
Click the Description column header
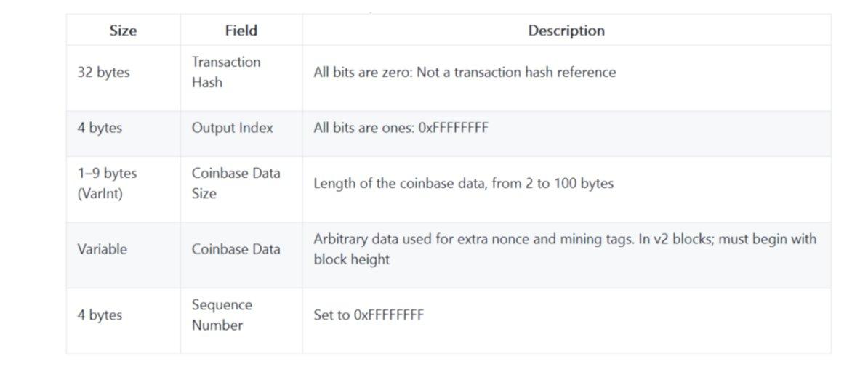[566, 31]
